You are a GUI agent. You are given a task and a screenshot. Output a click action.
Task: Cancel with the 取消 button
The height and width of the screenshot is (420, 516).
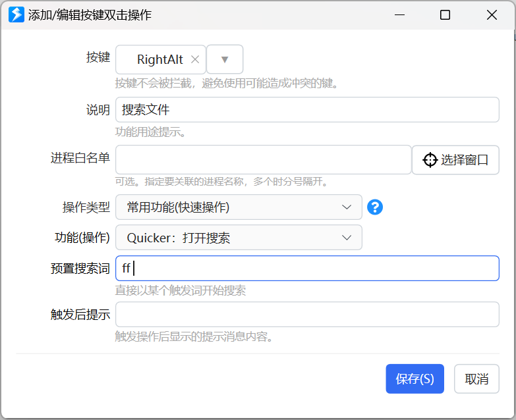coord(476,379)
